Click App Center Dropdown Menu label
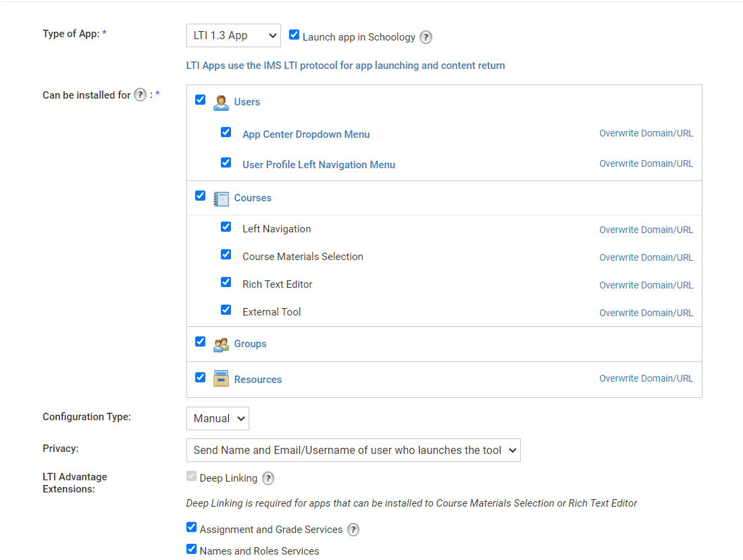Screen dimensions: 743x560 [x=306, y=134]
